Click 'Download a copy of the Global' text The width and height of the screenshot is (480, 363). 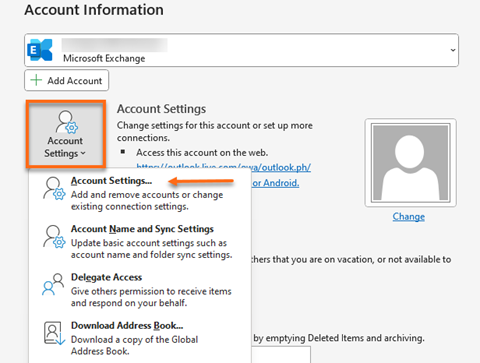[134, 340]
